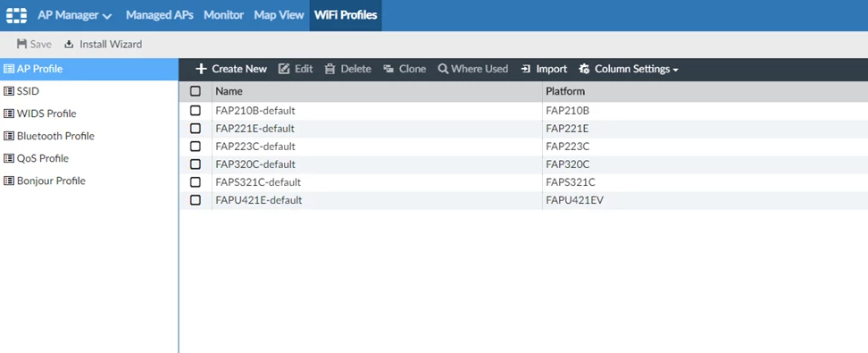
Task: Click the Column Settings gear icon
Action: point(584,70)
